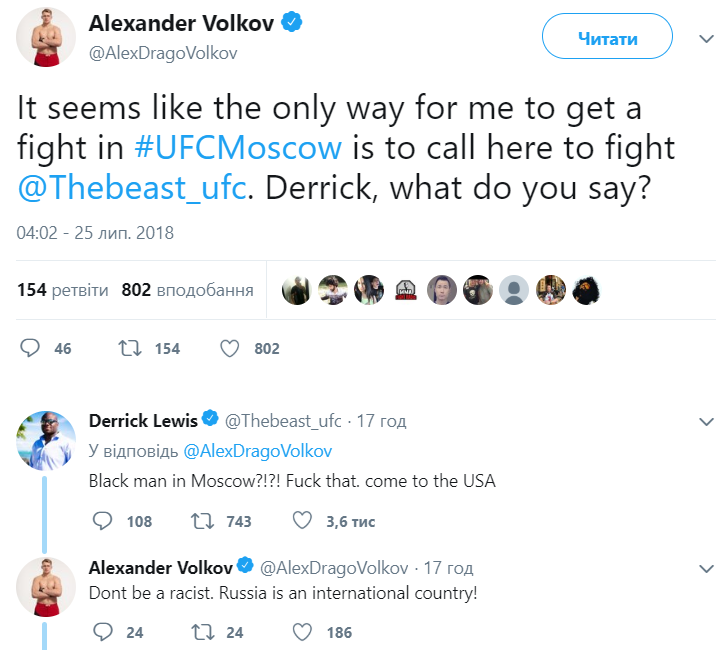This screenshot has height=650, width=724.
Task: View the 154 ретвіти list
Action: coord(63,290)
